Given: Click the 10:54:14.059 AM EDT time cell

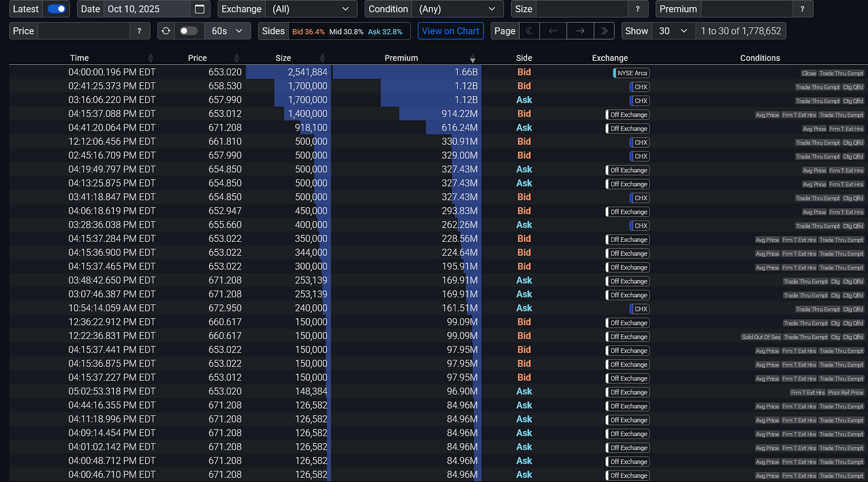Looking at the screenshot, I should pyautogui.click(x=112, y=308).
